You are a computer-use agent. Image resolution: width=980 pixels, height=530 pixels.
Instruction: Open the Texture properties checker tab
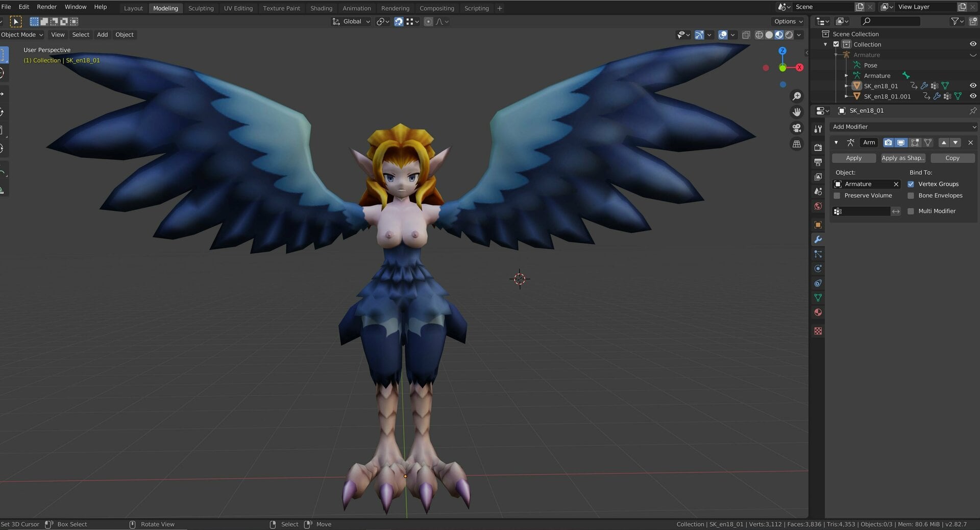(818, 331)
